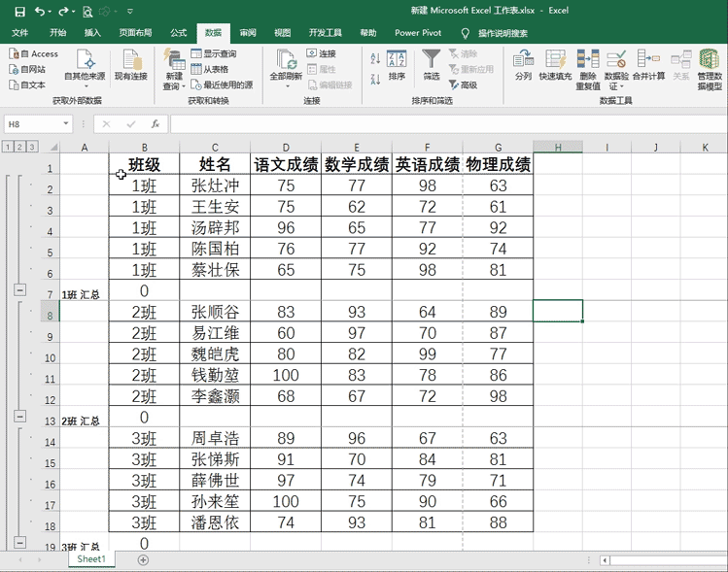
Task: Open the Sort (排序) dialog
Action: (397, 65)
